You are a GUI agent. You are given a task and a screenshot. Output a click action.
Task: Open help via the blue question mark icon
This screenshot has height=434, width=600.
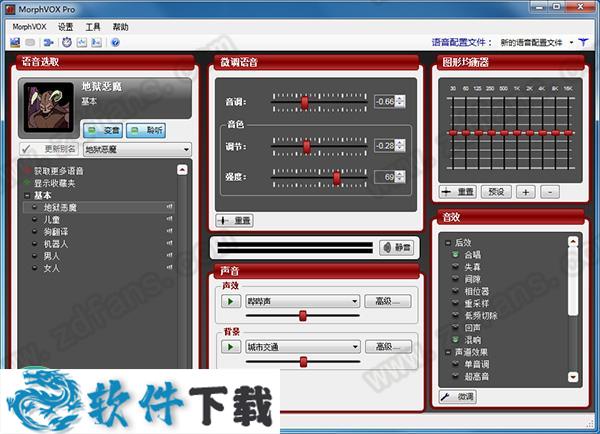coord(115,42)
